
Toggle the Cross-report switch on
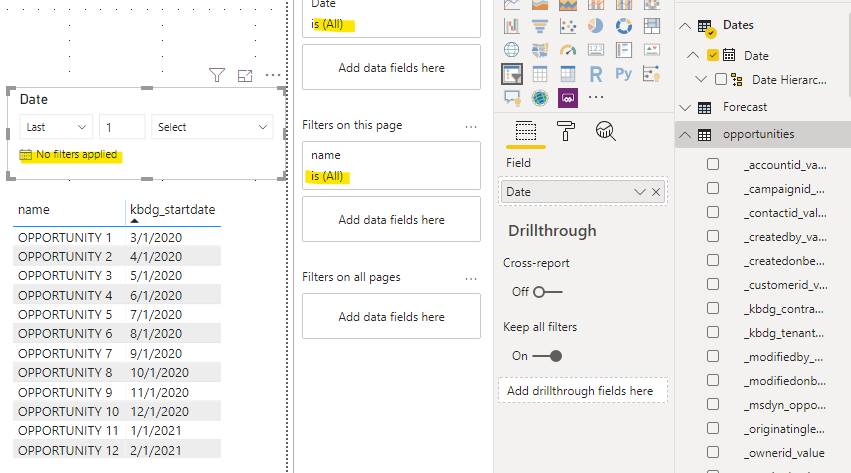coord(548,292)
